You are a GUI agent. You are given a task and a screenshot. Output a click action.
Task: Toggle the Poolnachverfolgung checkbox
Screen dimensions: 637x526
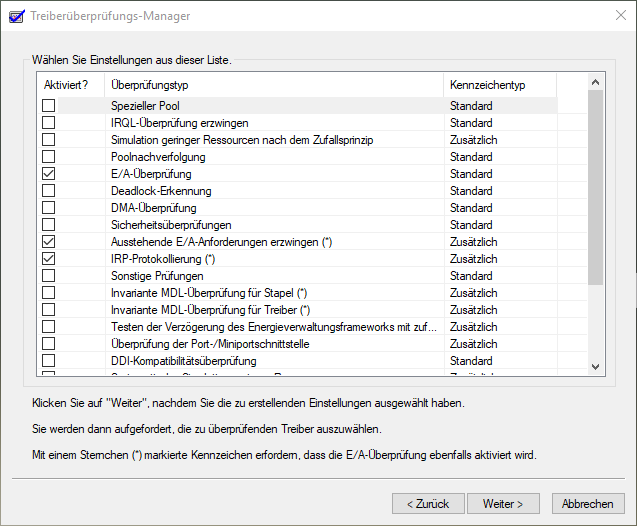pyautogui.click(x=48, y=157)
